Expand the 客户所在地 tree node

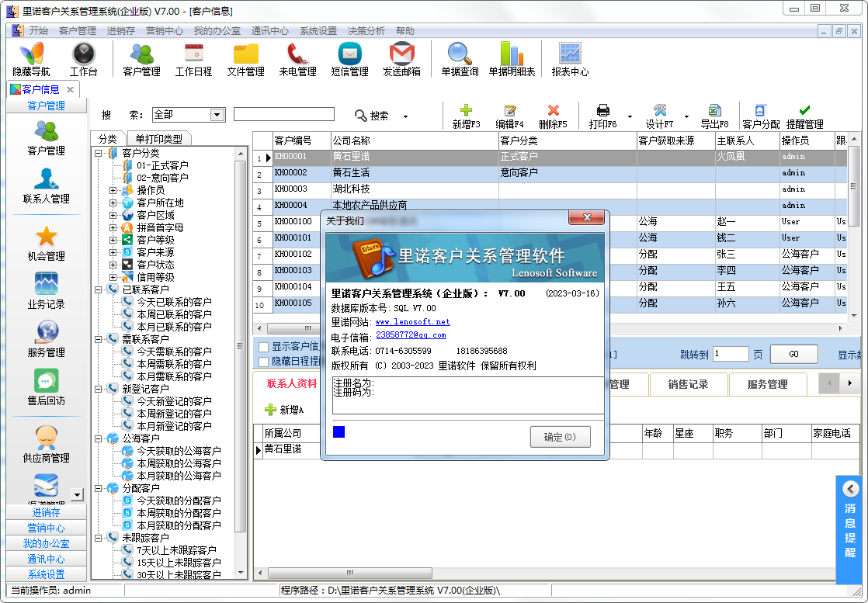point(113,203)
